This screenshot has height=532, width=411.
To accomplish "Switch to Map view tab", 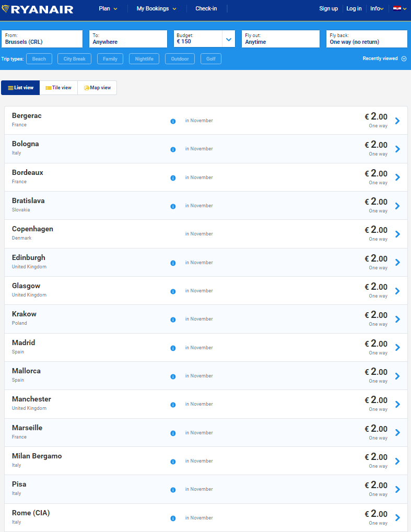I will click(x=97, y=88).
